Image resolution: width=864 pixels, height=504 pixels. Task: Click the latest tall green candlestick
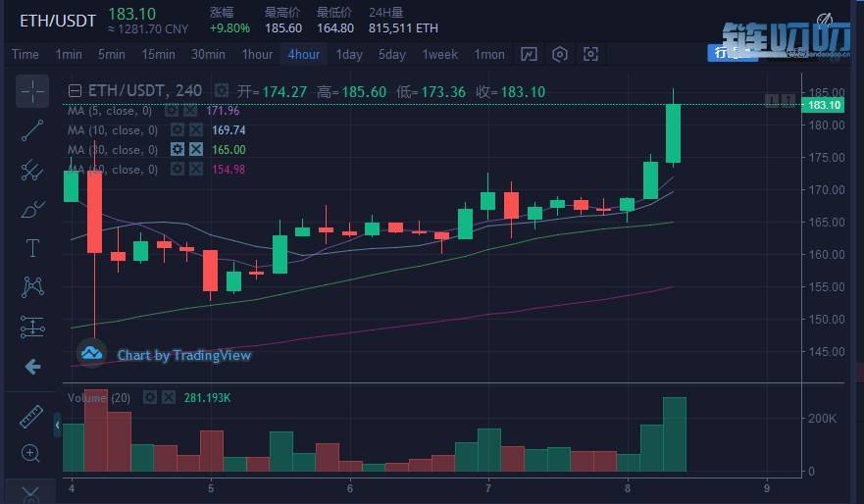(x=674, y=133)
